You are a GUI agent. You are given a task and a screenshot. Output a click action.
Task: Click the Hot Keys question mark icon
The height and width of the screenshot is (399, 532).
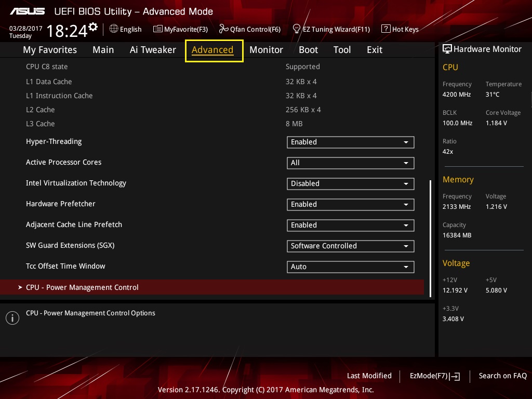(386, 29)
